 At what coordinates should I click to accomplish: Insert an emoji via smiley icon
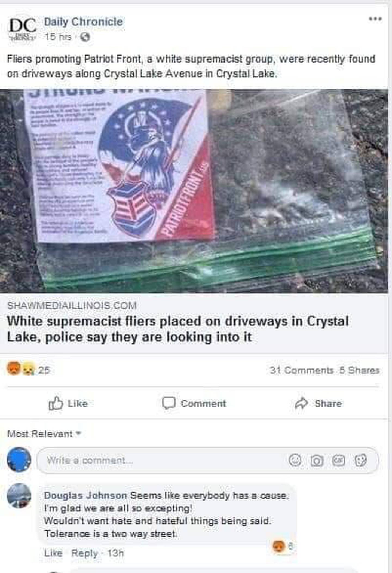(x=295, y=460)
